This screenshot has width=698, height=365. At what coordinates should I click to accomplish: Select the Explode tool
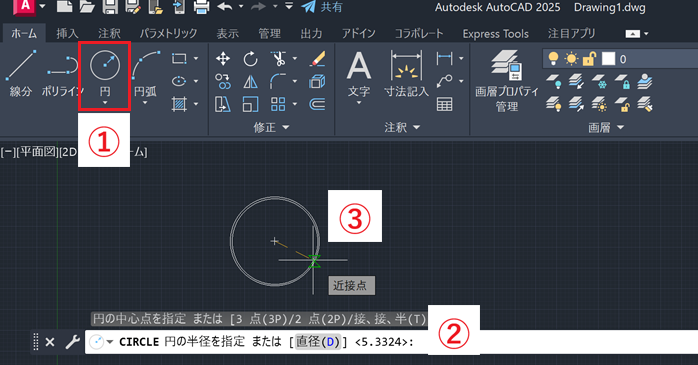coord(317,81)
